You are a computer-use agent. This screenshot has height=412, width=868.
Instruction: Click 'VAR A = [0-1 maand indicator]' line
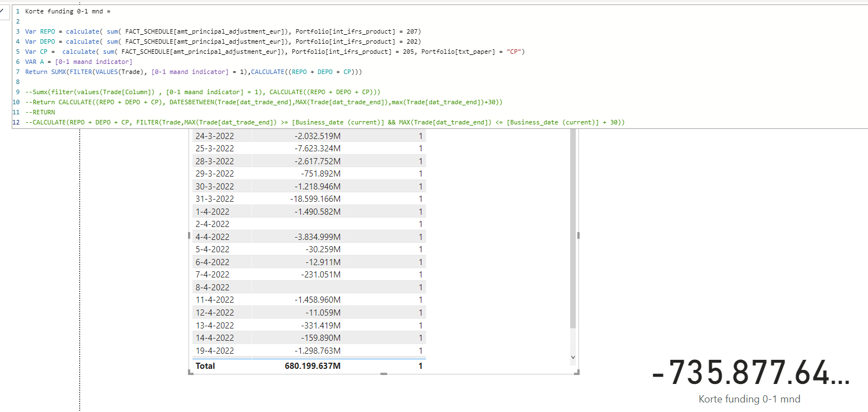[79, 62]
